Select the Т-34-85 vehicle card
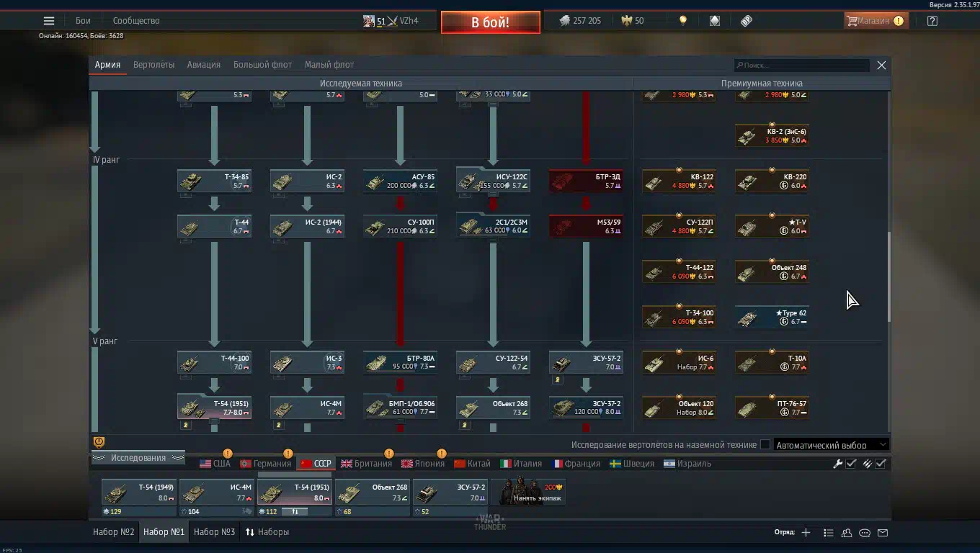 (214, 181)
